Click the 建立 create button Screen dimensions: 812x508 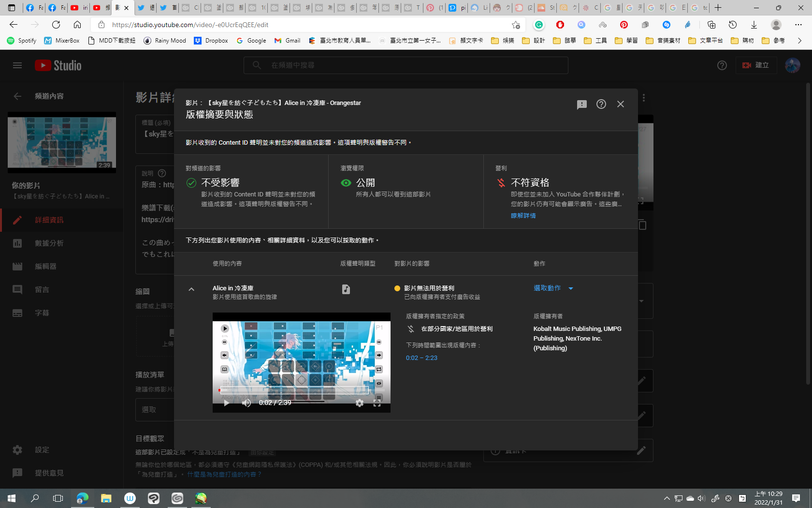click(756, 65)
